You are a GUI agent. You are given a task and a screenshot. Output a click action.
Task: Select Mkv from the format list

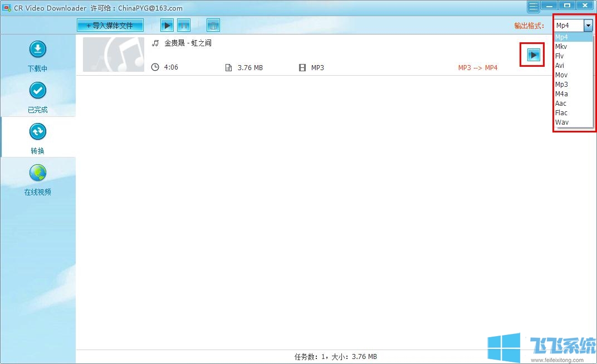[561, 46]
